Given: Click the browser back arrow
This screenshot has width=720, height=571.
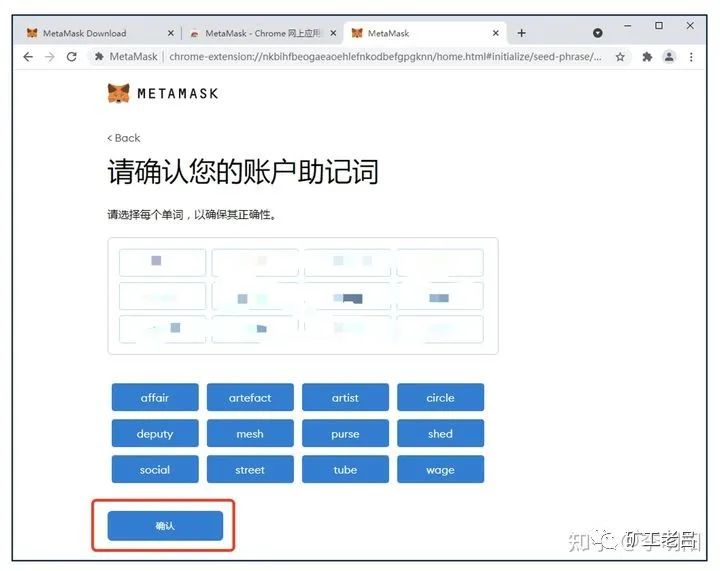Looking at the screenshot, I should click(28, 57).
